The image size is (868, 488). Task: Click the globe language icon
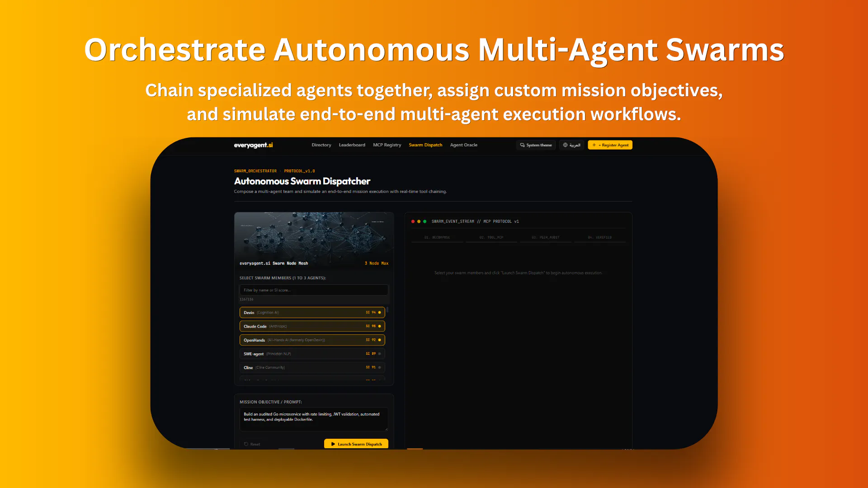click(x=565, y=145)
